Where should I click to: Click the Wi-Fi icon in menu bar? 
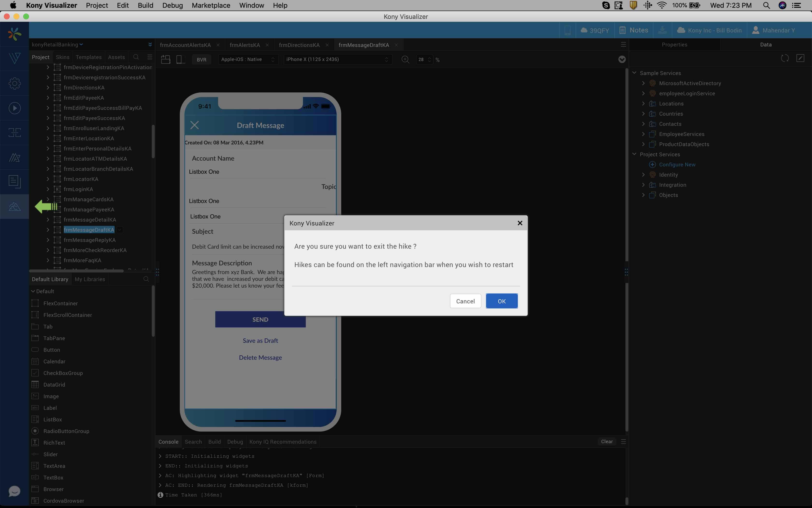[x=662, y=5]
